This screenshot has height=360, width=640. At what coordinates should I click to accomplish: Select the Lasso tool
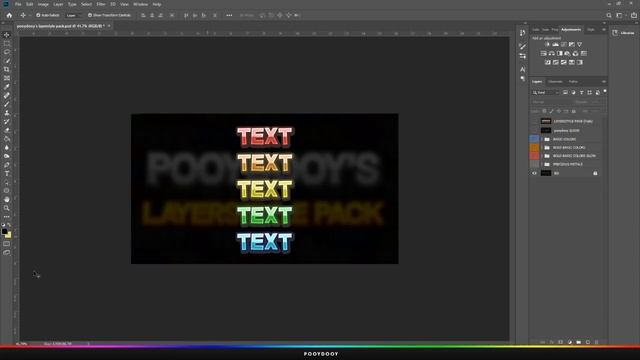tap(7, 52)
